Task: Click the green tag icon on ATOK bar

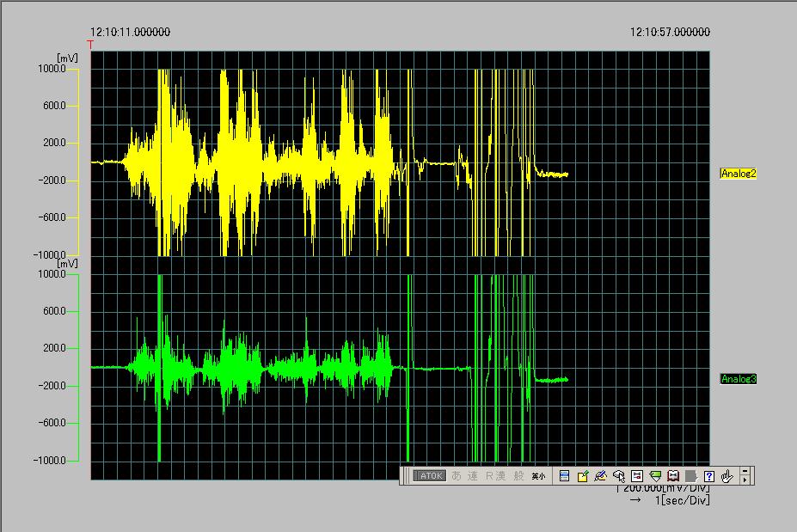Action: [x=655, y=476]
